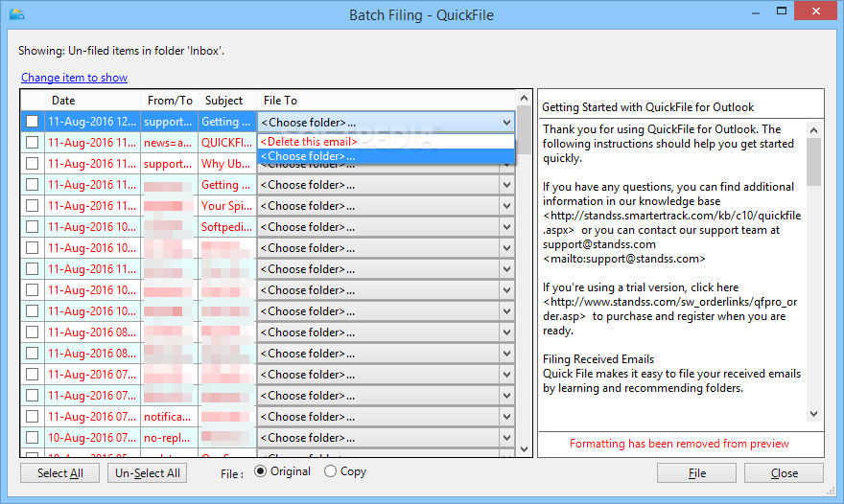The width and height of the screenshot is (844, 504).
Task: Click '10-Aug-2016 07...' date cell
Action: click(93, 437)
